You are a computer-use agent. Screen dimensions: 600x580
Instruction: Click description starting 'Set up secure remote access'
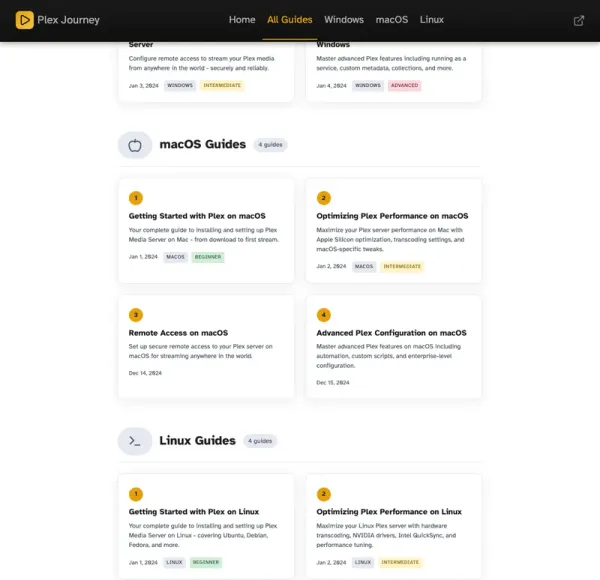[201, 351]
